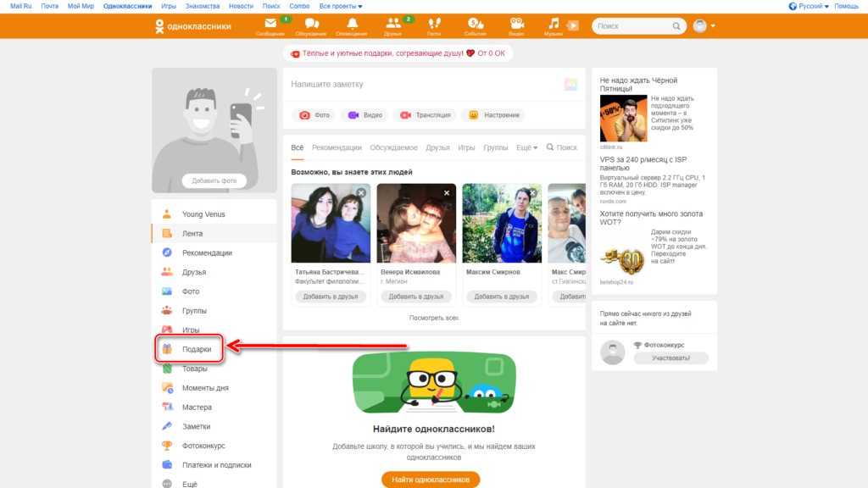Click the Обсуждения chat bubbles icon
This screenshot has height=488, width=868.
click(x=312, y=25)
